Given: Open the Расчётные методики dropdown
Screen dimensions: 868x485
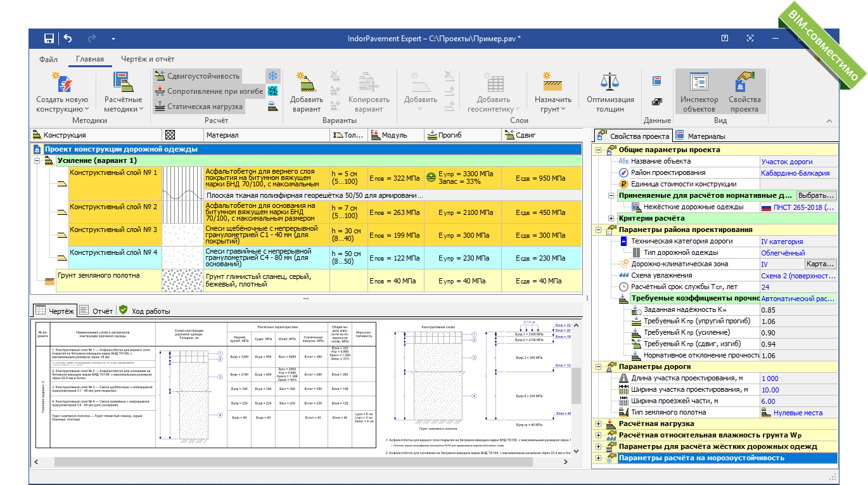Looking at the screenshot, I should [x=124, y=93].
